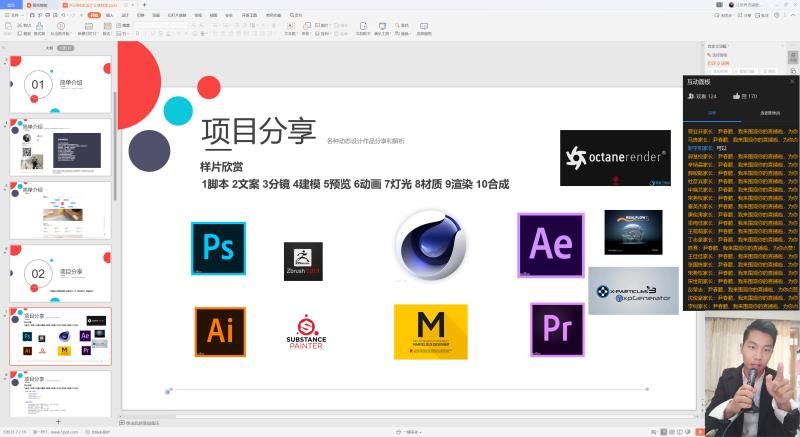Switch to the outline view in slide panel
The height and width of the screenshot is (437, 800).
coord(47,47)
